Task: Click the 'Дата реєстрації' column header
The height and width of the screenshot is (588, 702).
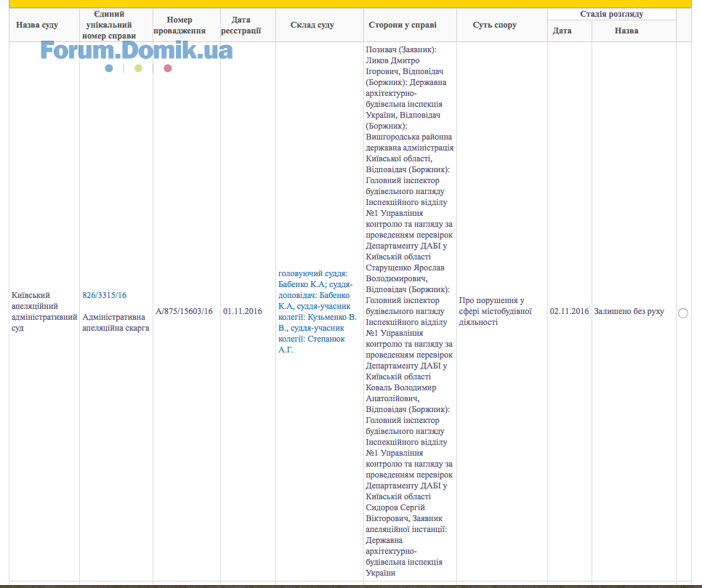Action: (241, 25)
